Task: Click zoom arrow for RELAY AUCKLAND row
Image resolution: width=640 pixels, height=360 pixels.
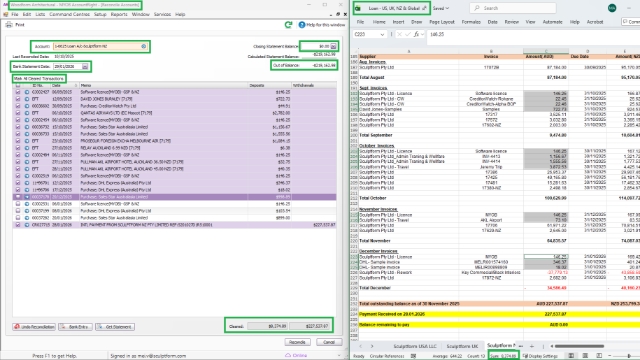Action: 27,148
